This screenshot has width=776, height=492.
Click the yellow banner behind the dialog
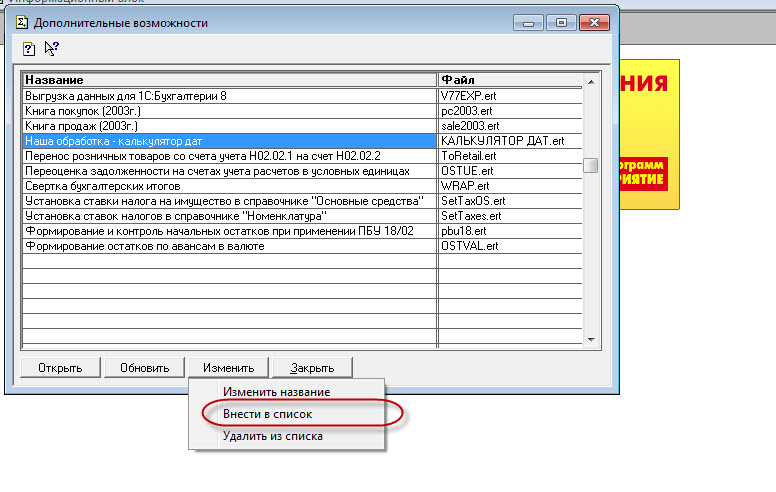[x=649, y=134]
